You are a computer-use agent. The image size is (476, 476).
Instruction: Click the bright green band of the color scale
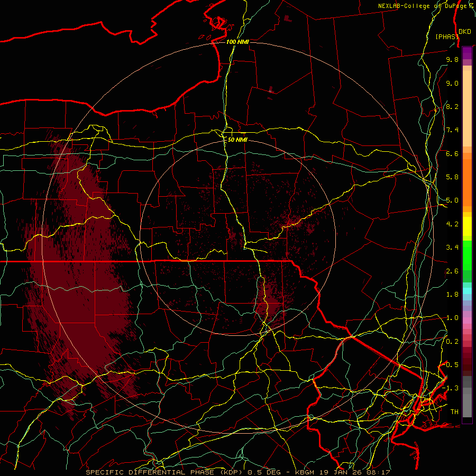click(x=467, y=255)
